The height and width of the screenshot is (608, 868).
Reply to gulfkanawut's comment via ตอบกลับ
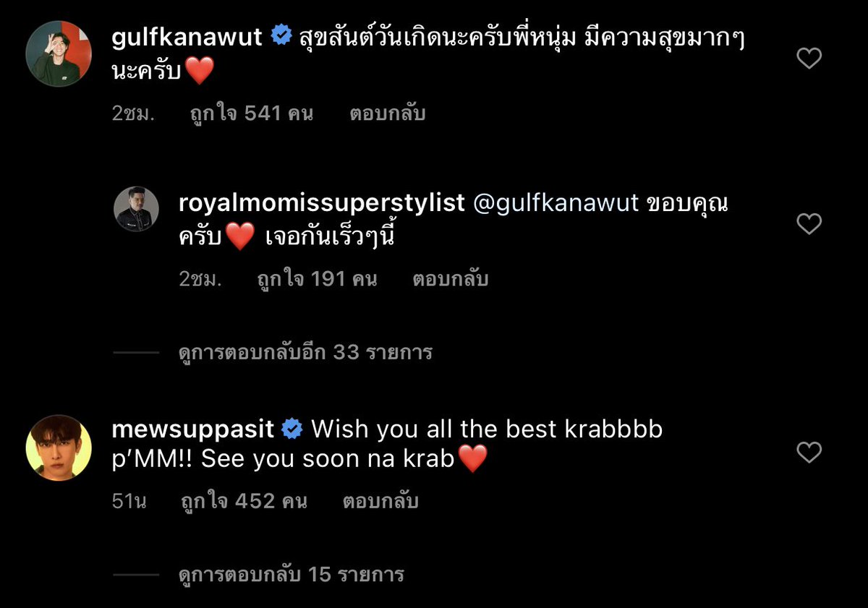click(388, 114)
